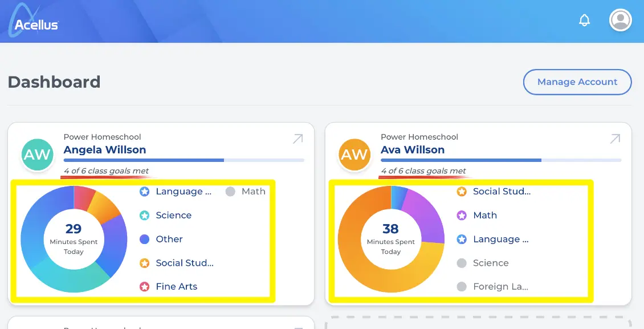Click Power Homeschool label above Angela Willson
The height and width of the screenshot is (329, 644).
(x=102, y=137)
